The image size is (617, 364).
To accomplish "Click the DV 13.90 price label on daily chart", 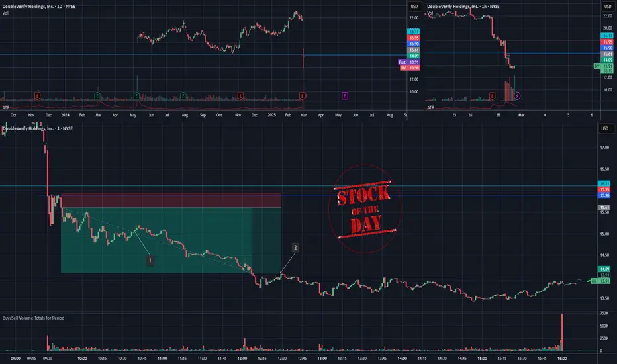I will coord(410,68).
